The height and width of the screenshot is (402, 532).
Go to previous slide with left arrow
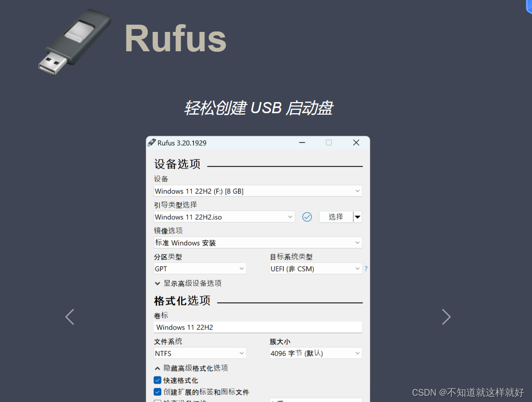tap(70, 317)
